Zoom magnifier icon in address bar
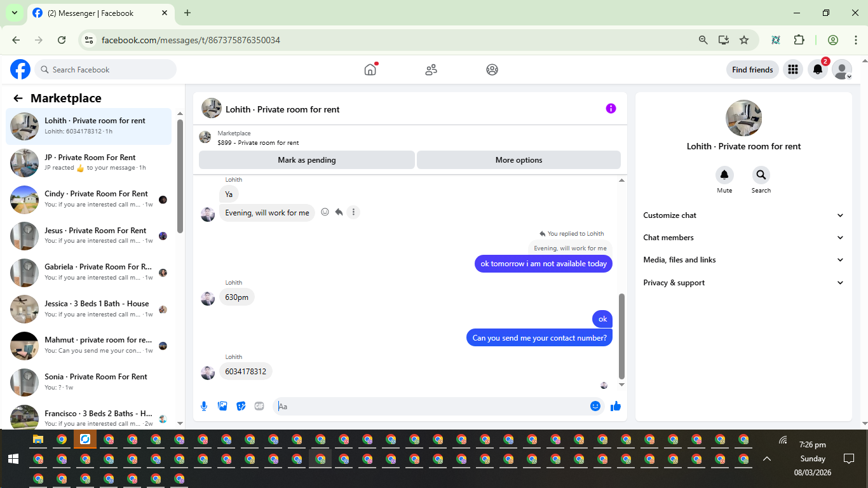Image resolution: width=868 pixels, height=488 pixels. (703, 40)
